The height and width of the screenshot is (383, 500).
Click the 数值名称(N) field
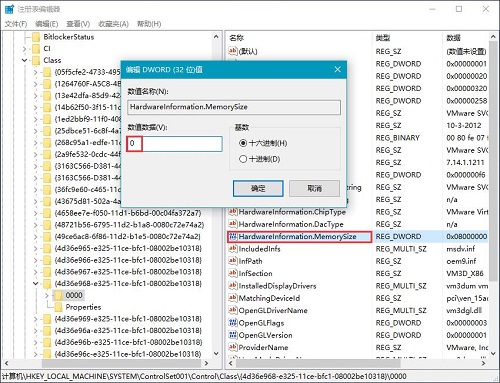(234, 107)
